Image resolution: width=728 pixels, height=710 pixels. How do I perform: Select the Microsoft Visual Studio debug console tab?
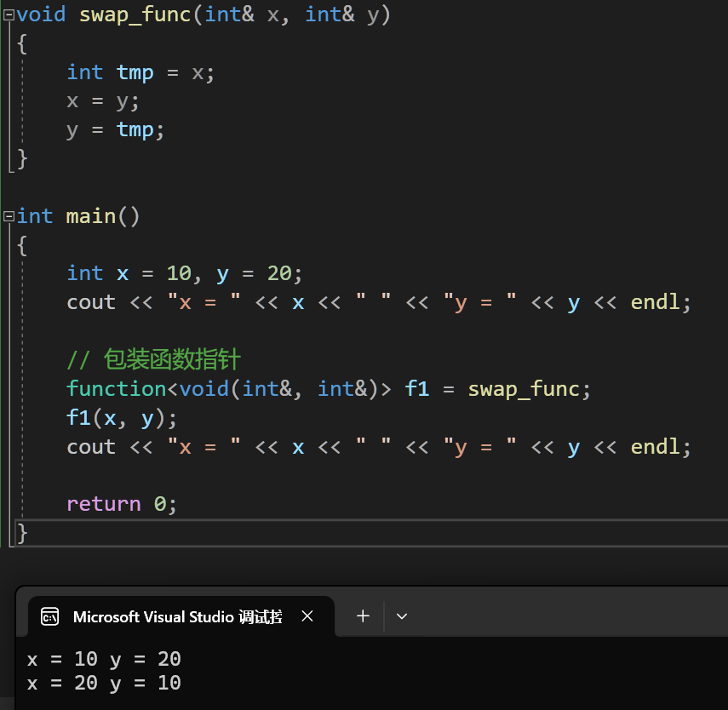[181, 616]
